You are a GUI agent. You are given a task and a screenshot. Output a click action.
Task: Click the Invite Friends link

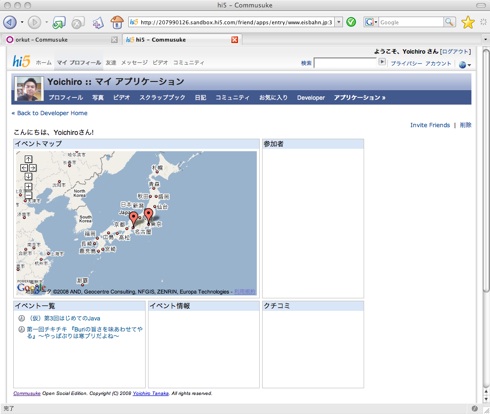[x=430, y=125]
